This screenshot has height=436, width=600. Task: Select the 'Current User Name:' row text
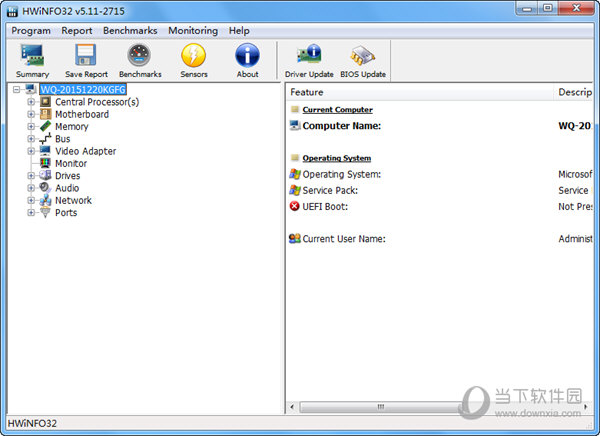[344, 239]
